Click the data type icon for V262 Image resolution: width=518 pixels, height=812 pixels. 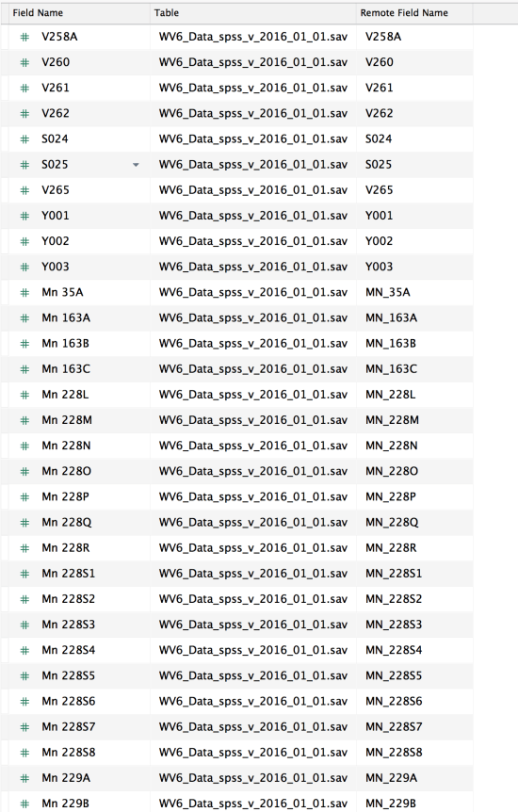coord(24,113)
